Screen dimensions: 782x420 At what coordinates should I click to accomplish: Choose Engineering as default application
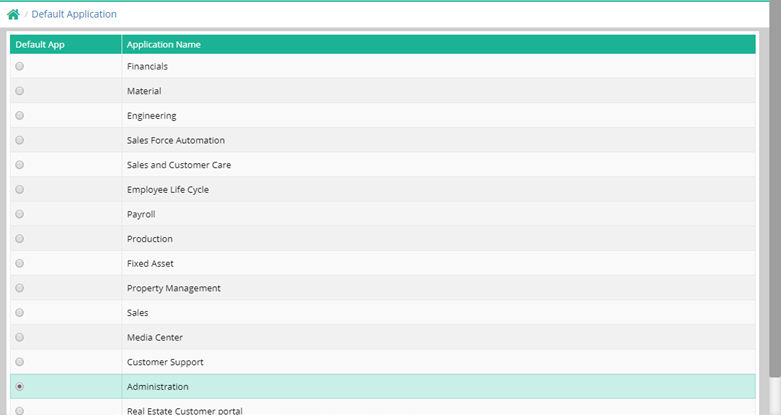pos(20,116)
